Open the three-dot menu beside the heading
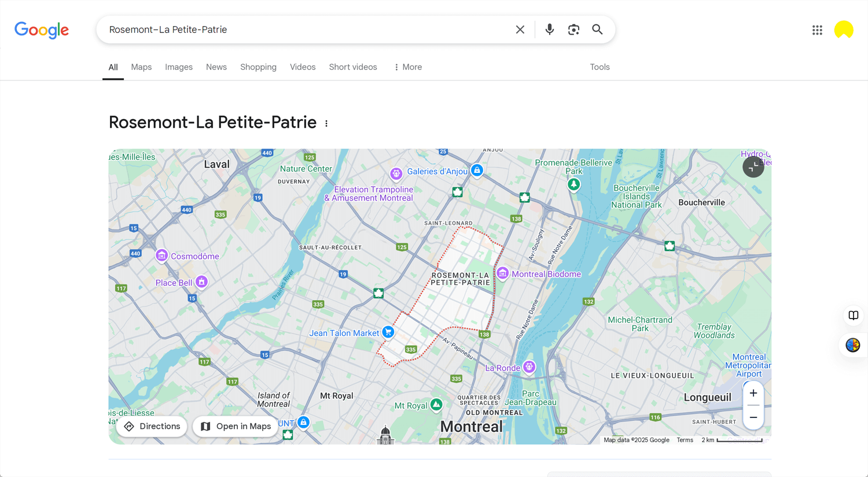The image size is (868, 477). tap(326, 123)
